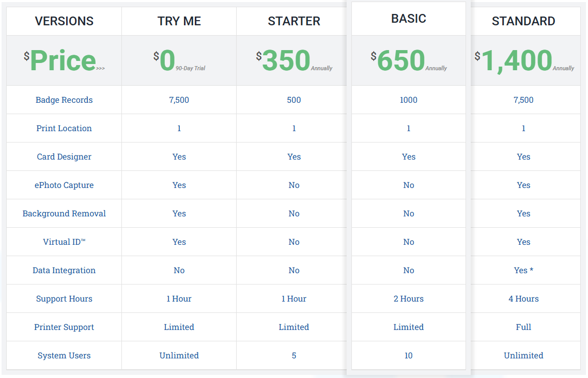Select the STARTER column header

click(294, 21)
